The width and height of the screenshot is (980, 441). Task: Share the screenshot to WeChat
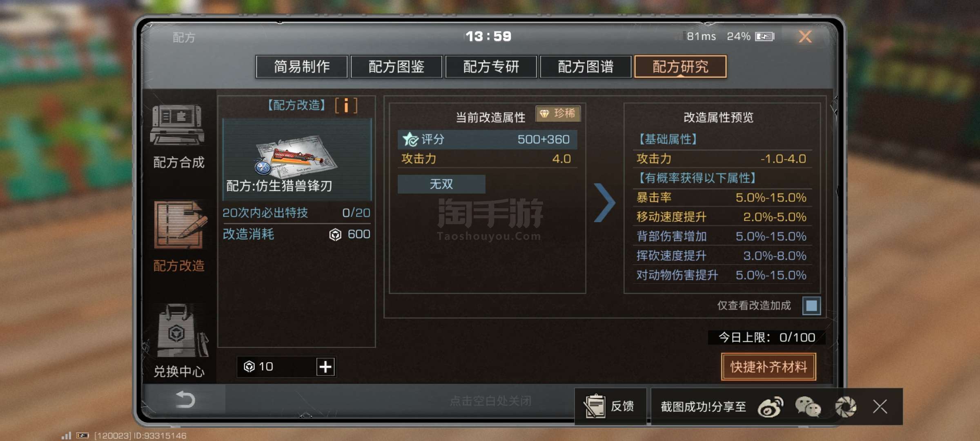[808, 407]
